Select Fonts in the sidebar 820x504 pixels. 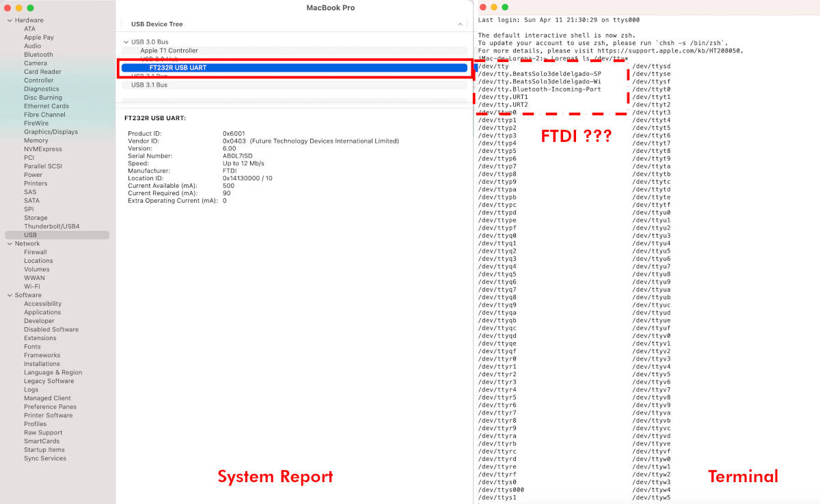pyautogui.click(x=33, y=347)
